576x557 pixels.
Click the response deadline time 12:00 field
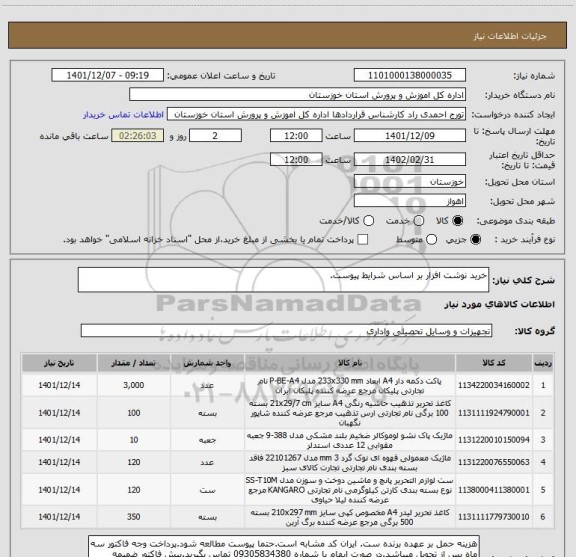[x=296, y=136]
